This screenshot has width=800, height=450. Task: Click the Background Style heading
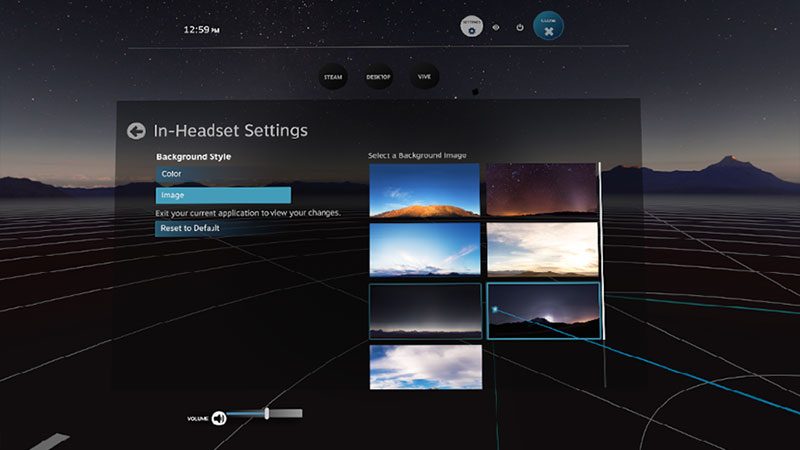(193, 157)
